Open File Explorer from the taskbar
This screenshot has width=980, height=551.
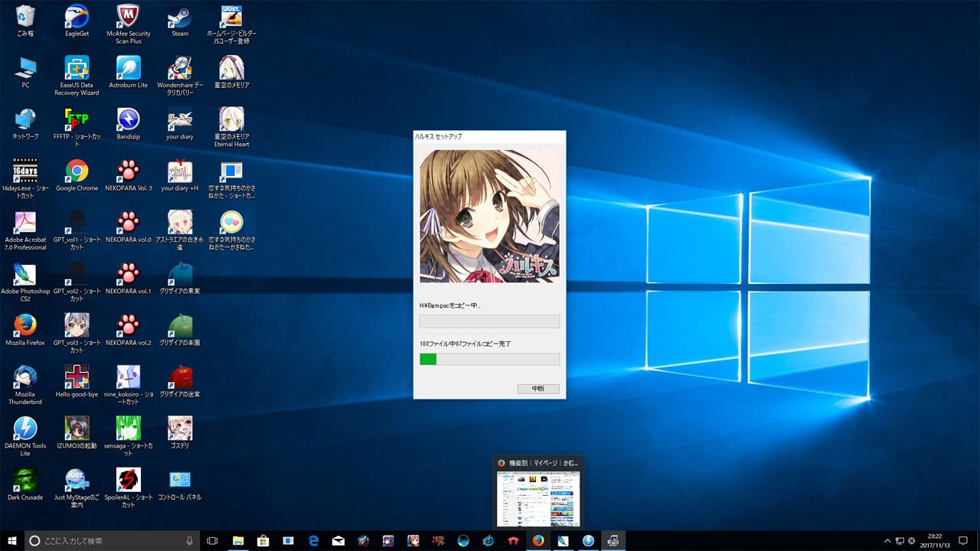(x=237, y=540)
